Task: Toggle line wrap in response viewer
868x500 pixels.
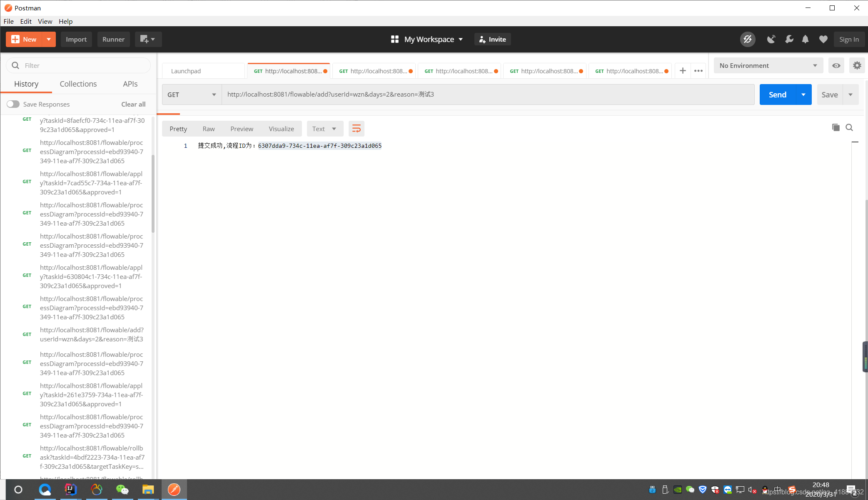Action: (x=356, y=128)
